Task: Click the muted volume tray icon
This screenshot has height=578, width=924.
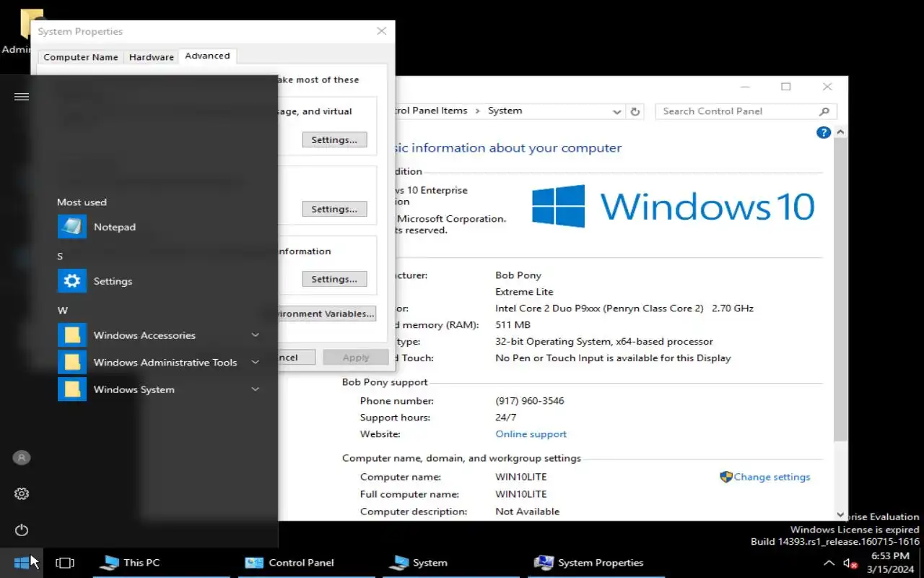Action: coord(850,563)
